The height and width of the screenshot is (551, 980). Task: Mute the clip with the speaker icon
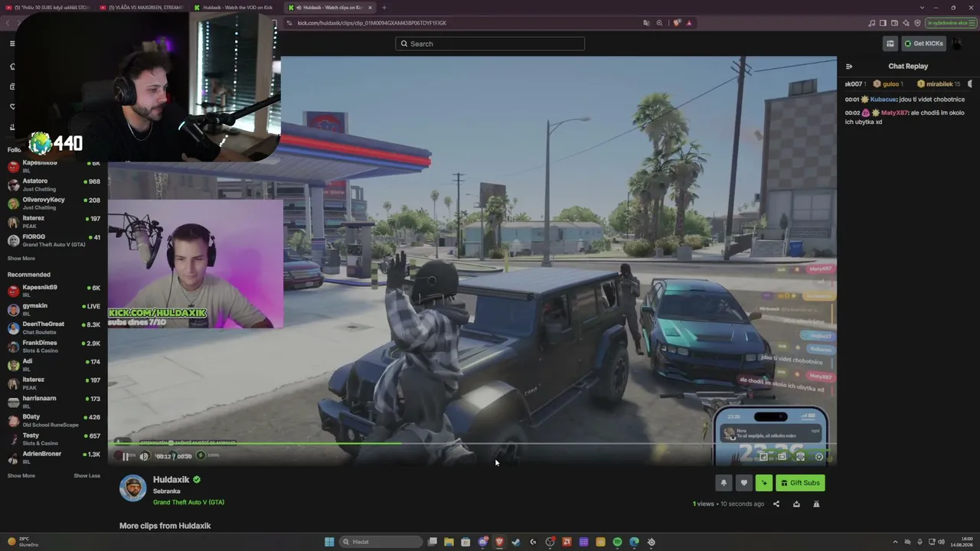click(x=144, y=456)
